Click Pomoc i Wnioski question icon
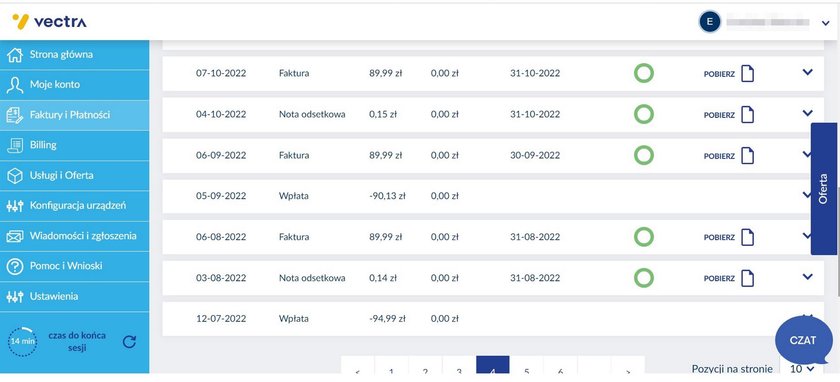Viewport: 840px width, 382px height. click(15, 266)
